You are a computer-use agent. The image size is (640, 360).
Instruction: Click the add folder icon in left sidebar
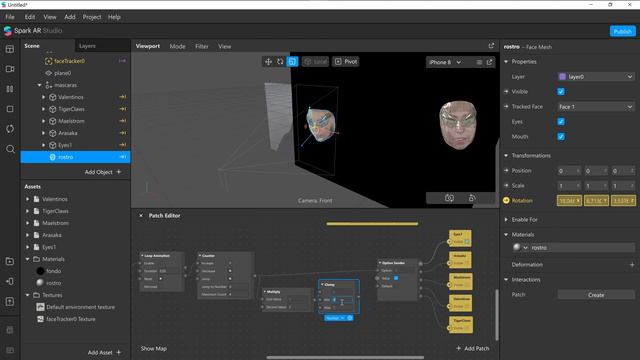coord(10,261)
